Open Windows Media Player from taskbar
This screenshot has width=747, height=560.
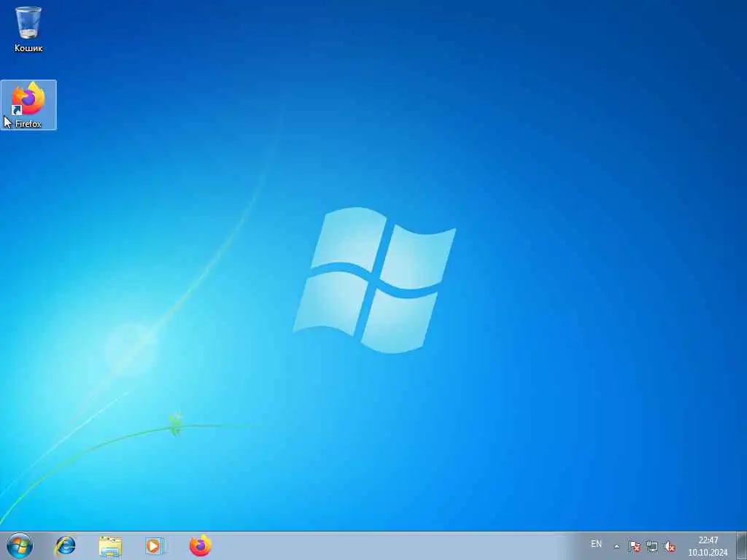155,545
